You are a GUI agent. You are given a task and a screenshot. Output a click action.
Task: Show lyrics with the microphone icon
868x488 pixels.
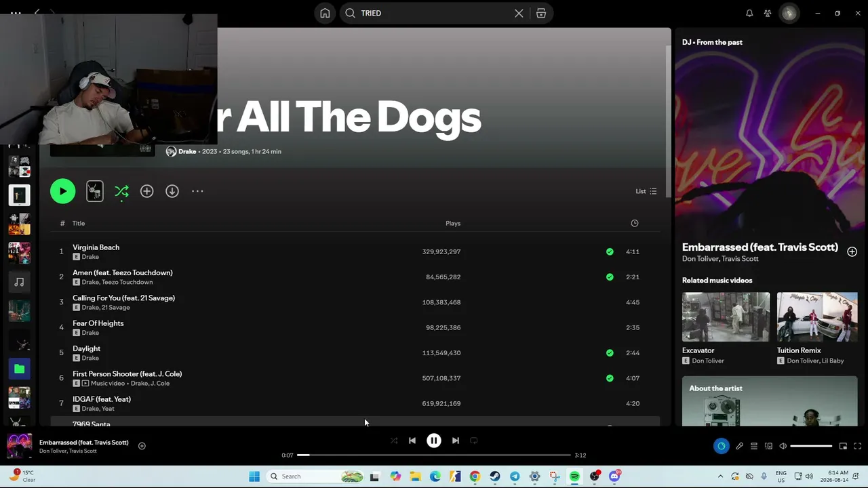coord(739,446)
